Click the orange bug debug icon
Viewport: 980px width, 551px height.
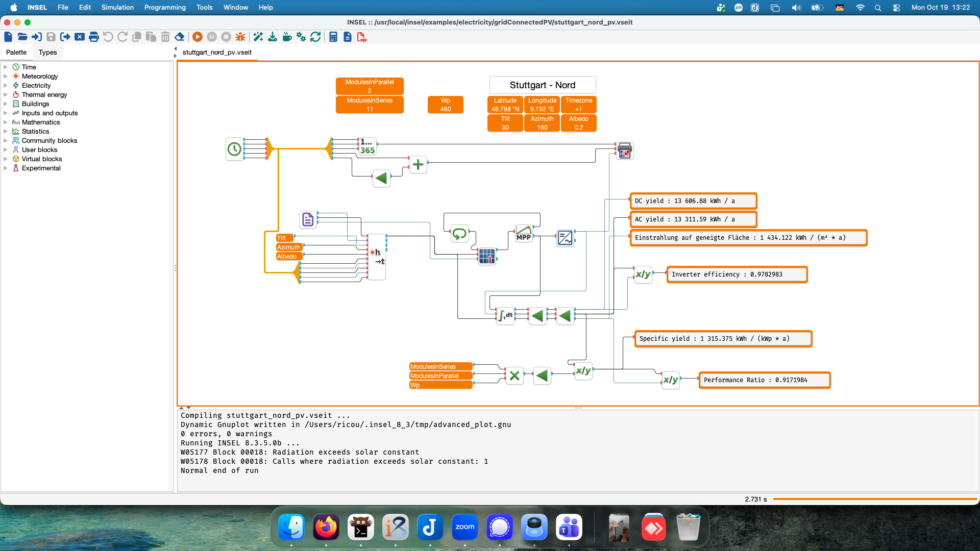point(240,37)
